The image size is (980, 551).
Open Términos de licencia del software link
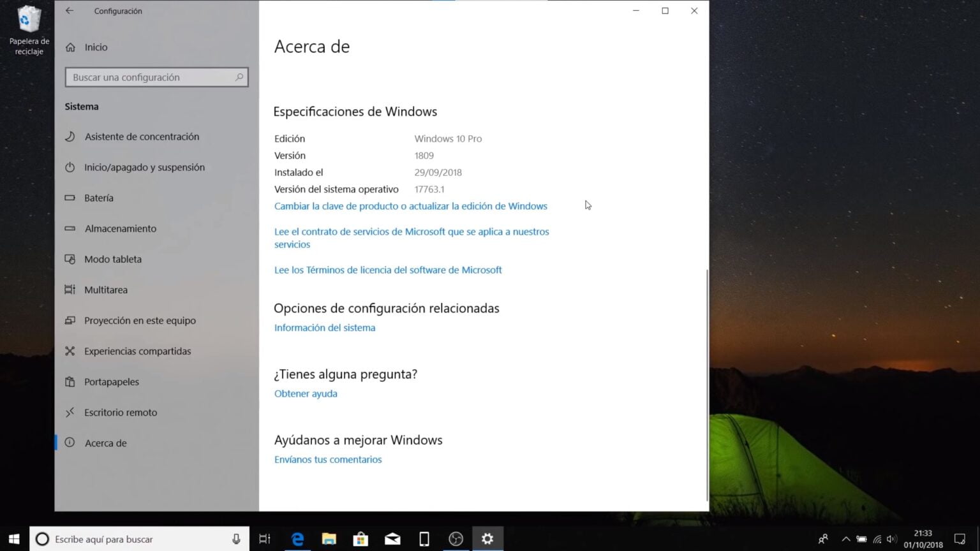(x=388, y=270)
